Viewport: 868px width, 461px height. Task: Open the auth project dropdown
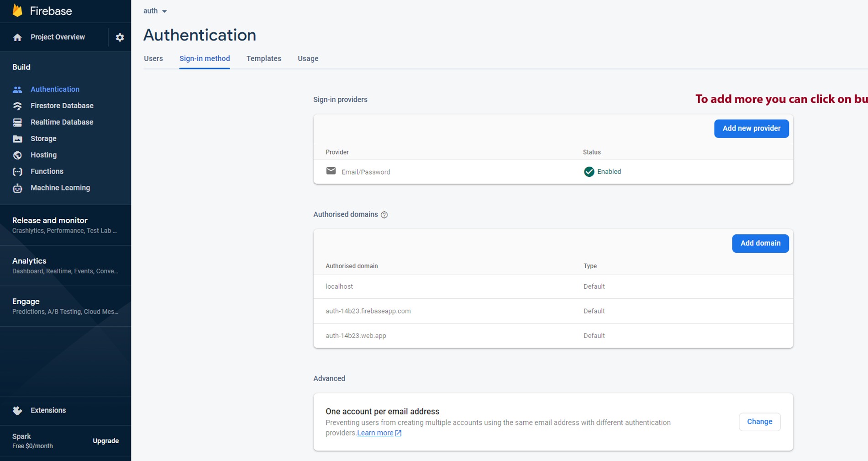(x=155, y=11)
